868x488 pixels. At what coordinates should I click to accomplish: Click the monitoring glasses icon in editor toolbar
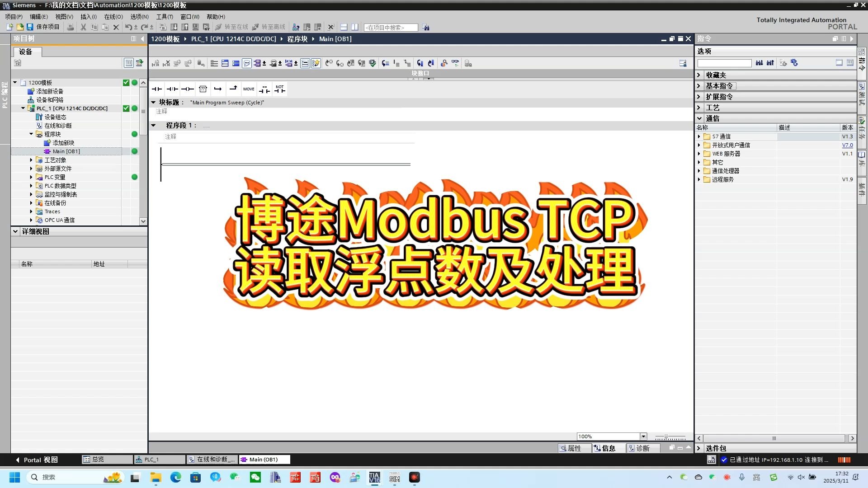click(x=455, y=63)
